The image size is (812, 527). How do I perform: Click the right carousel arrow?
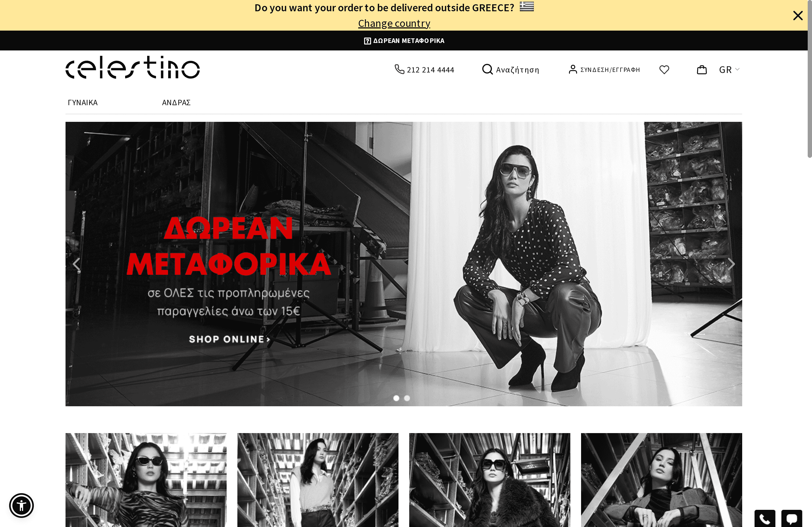point(731,264)
